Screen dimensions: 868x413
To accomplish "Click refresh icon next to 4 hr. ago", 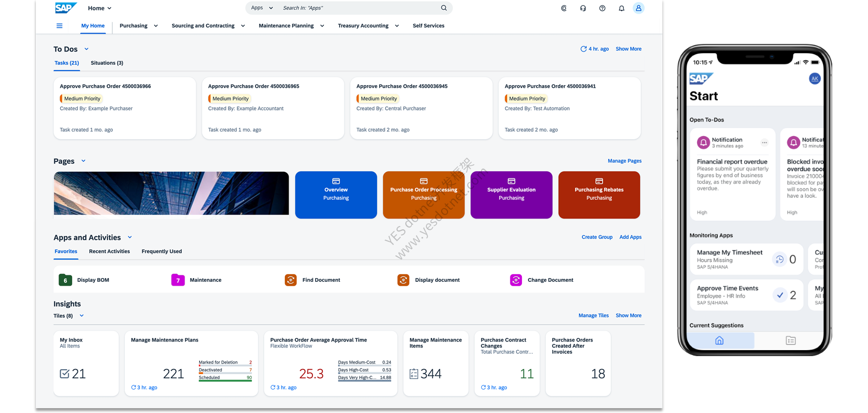I will point(584,49).
